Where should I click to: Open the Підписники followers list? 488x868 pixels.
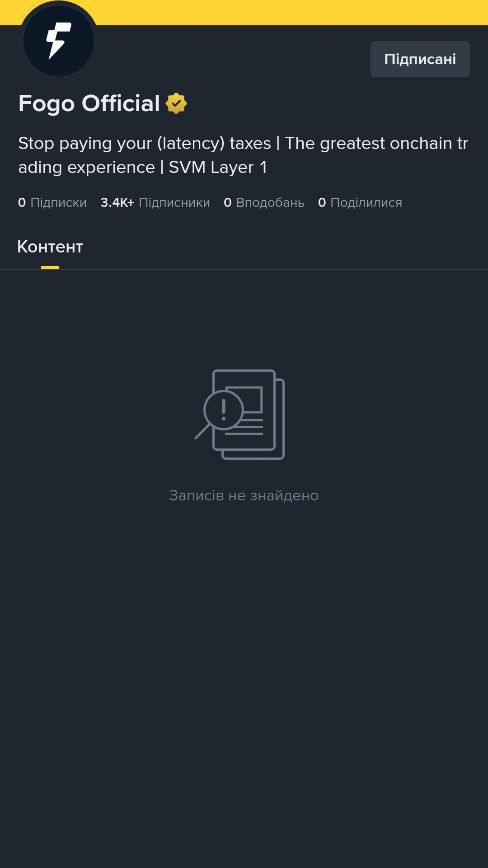[x=155, y=202]
